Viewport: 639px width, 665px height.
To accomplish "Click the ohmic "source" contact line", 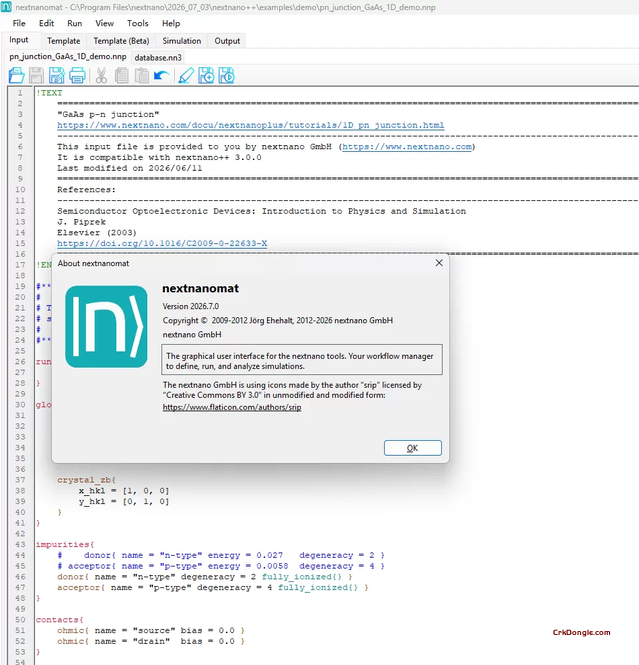I will click(x=151, y=630).
